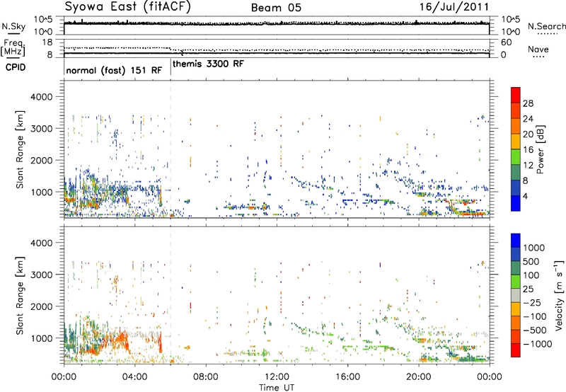The height and width of the screenshot is (392, 566).
Task: Click the red top of power colorbar
Action: point(516,95)
